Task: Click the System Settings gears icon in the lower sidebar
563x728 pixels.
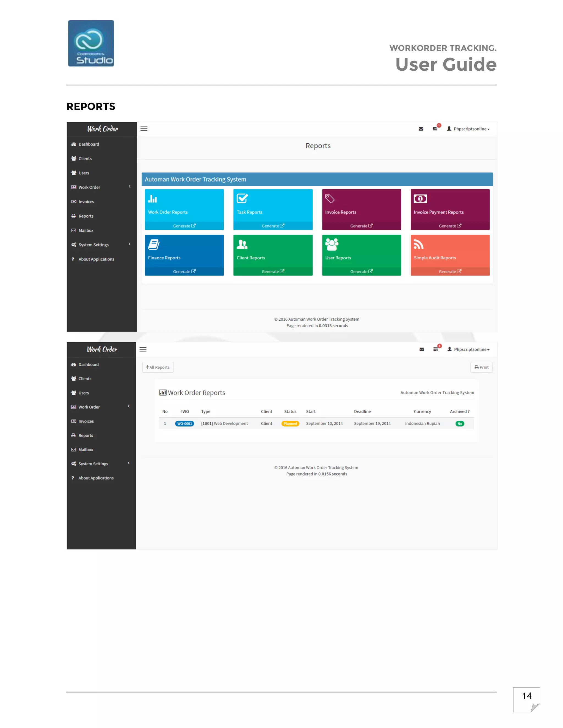Action: click(74, 464)
